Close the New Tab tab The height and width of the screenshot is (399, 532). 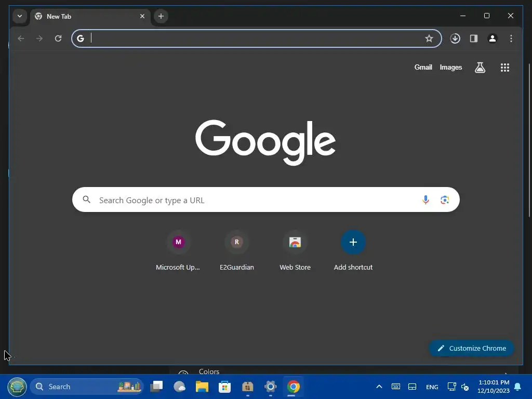point(142,16)
